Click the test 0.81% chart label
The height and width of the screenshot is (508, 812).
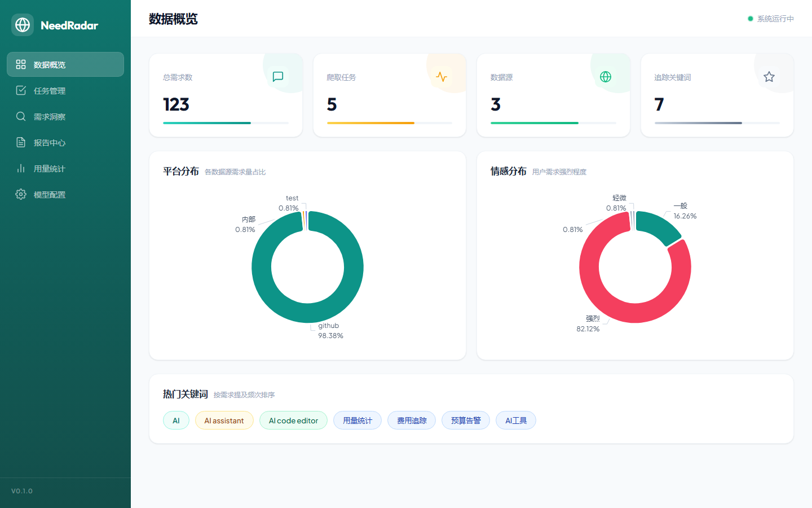click(289, 203)
